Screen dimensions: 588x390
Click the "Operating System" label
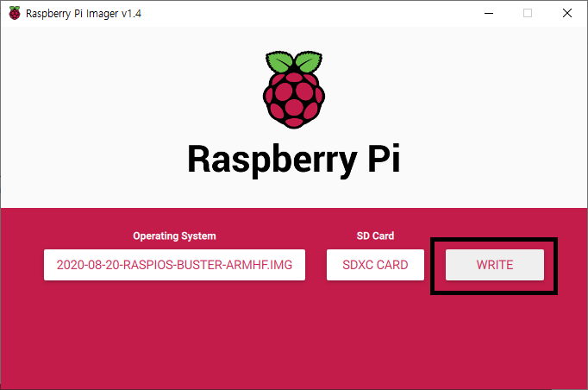[174, 236]
